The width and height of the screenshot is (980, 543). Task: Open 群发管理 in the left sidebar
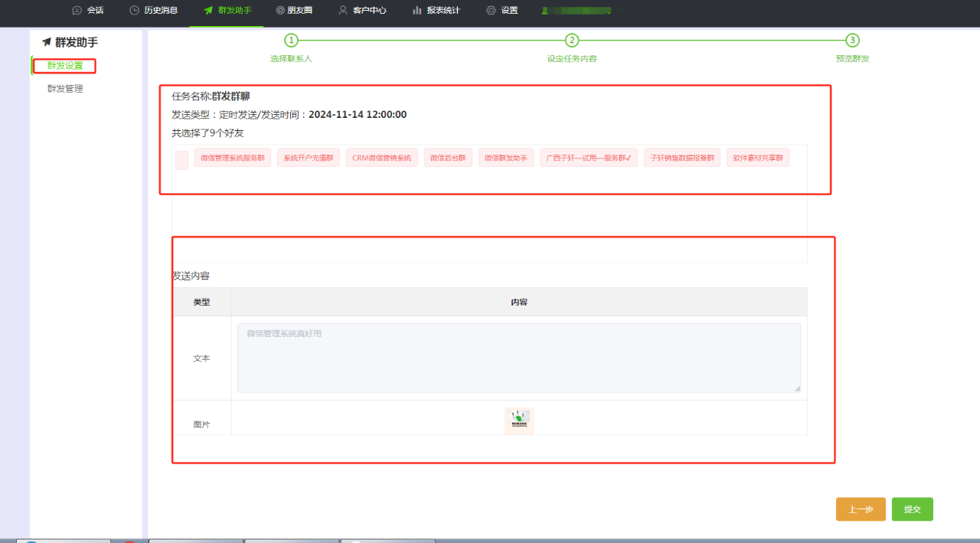coord(65,89)
